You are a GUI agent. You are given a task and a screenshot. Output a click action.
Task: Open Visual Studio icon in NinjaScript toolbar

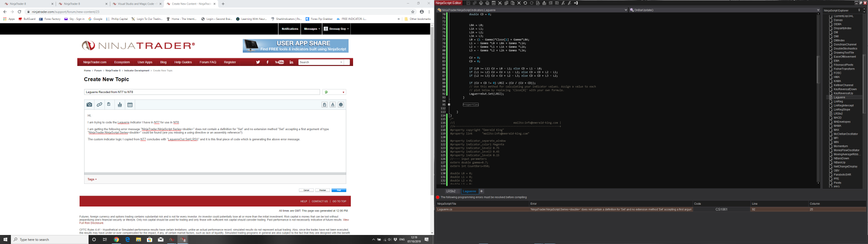[x=576, y=3]
